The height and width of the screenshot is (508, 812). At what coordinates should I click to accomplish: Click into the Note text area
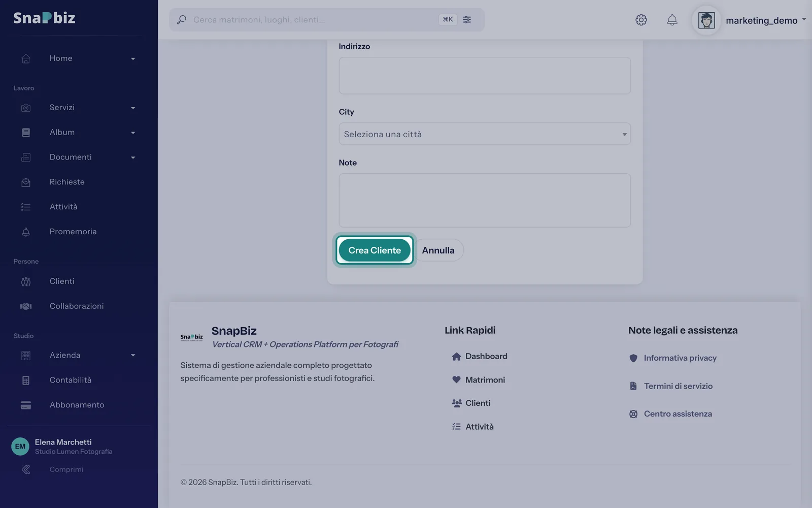point(485,200)
